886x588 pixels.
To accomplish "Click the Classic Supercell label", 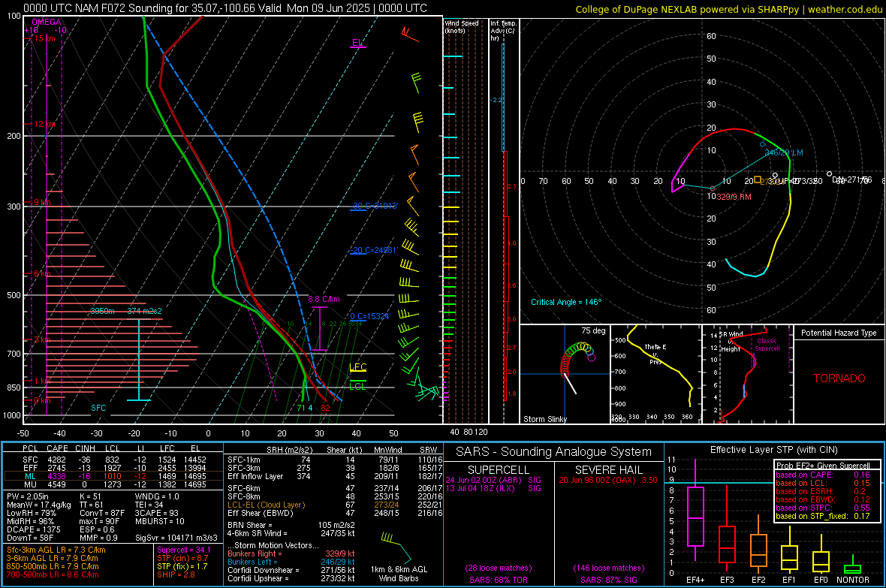I will 767,345.
